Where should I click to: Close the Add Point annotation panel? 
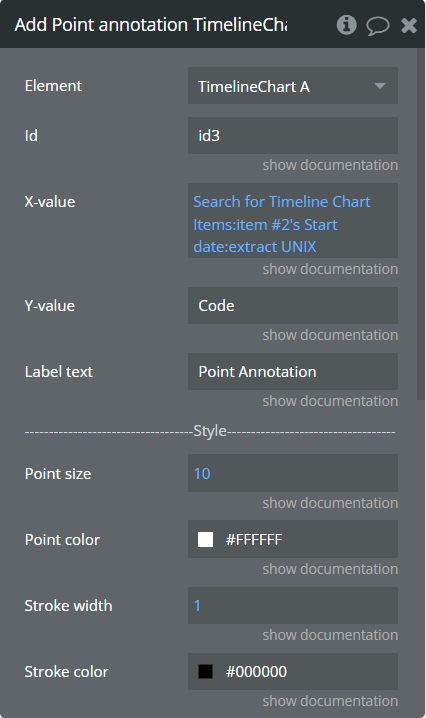pyautogui.click(x=409, y=26)
